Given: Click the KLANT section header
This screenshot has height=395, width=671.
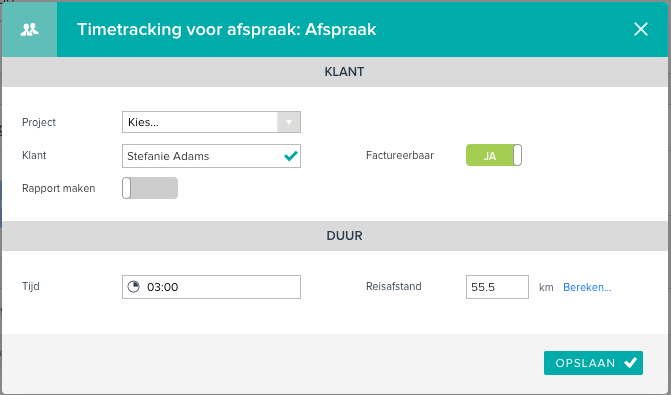Looking at the screenshot, I should pos(344,71).
